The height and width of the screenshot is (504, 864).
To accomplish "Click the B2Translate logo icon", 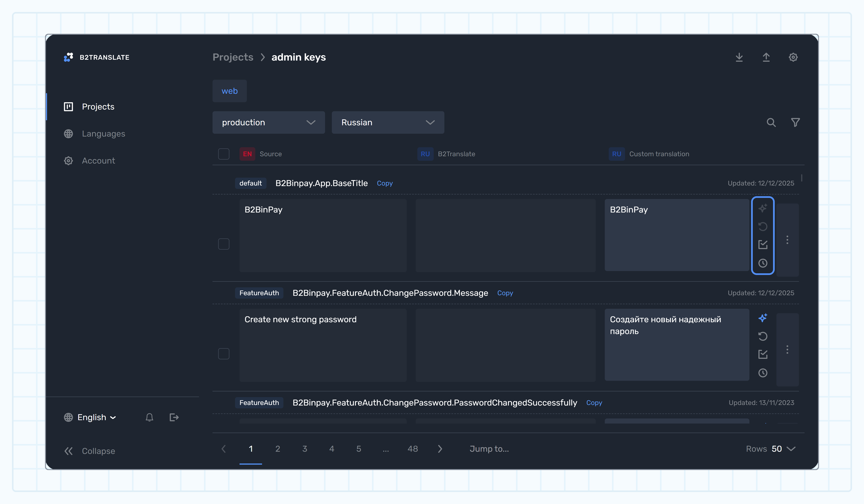I will [x=68, y=57].
